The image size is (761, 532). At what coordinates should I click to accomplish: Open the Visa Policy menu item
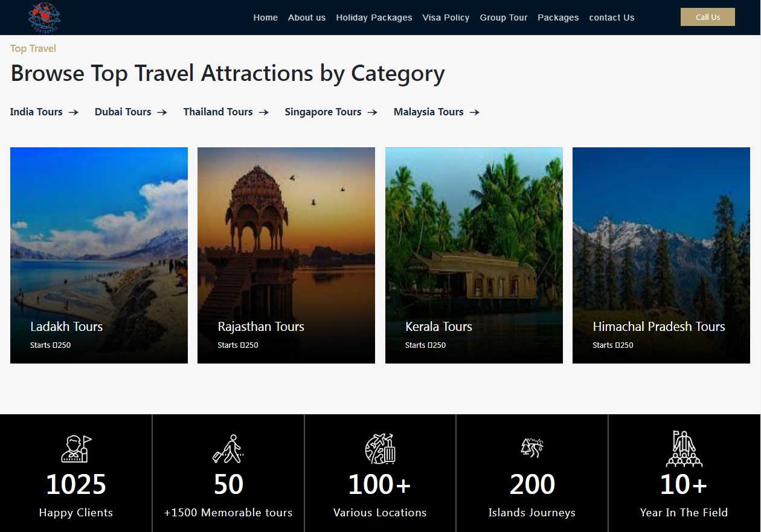pyautogui.click(x=446, y=18)
